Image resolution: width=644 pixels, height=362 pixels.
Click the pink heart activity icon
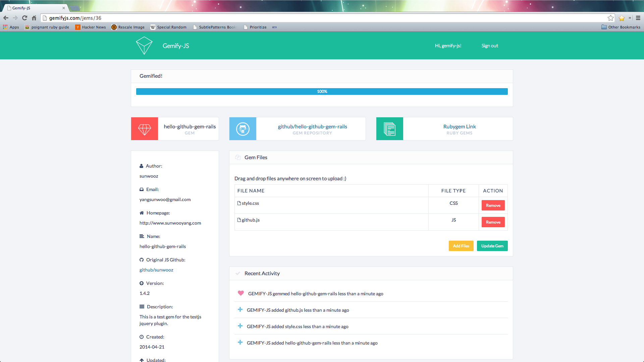241,293
